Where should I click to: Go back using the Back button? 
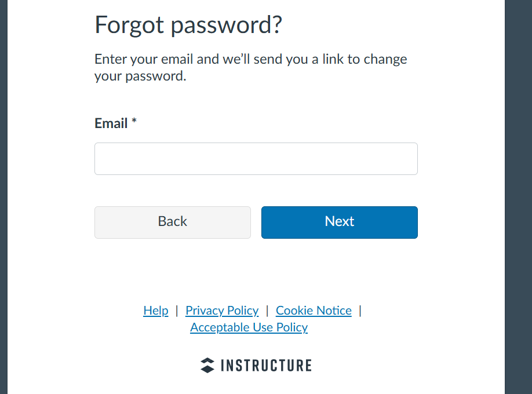(x=173, y=222)
